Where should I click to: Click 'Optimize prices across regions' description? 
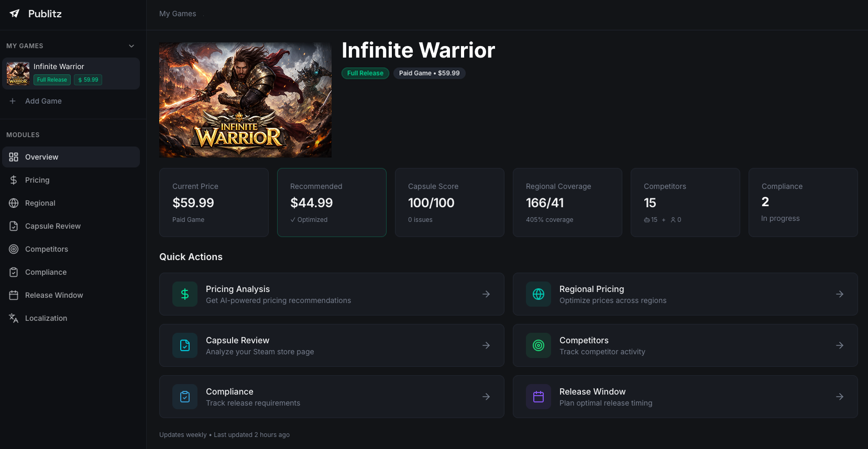tap(613, 300)
